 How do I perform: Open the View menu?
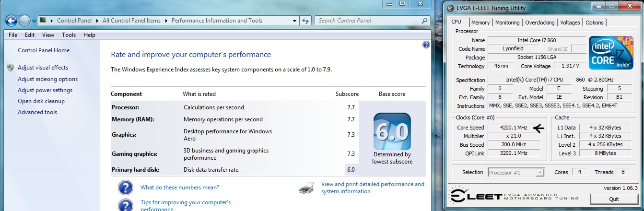(48, 35)
